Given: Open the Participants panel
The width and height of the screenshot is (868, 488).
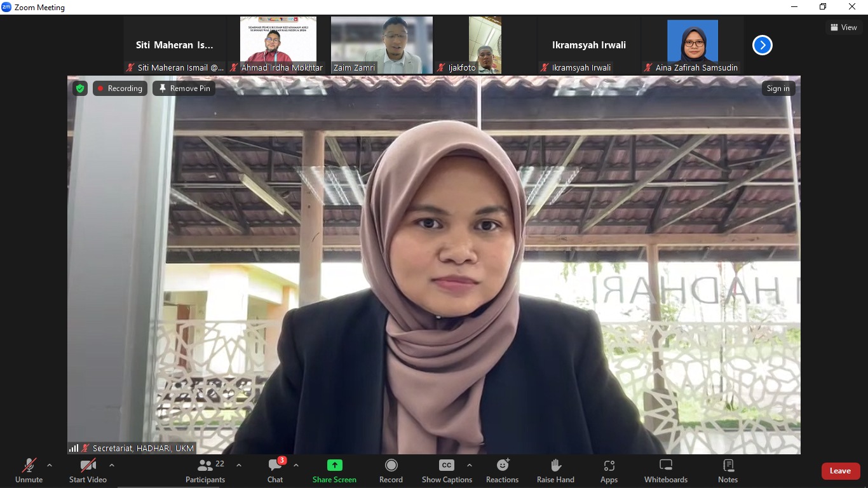Looking at the screenshot, I should pos(205,471).
